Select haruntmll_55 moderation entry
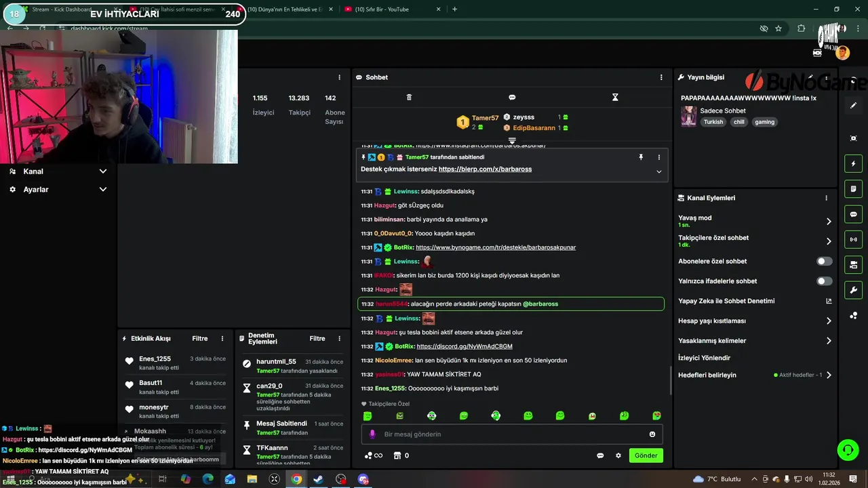868x488 pixels. pos(292,366)
